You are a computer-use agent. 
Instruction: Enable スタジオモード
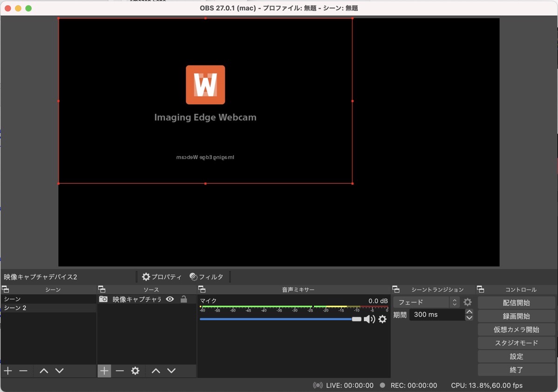[x=517, y=343]
